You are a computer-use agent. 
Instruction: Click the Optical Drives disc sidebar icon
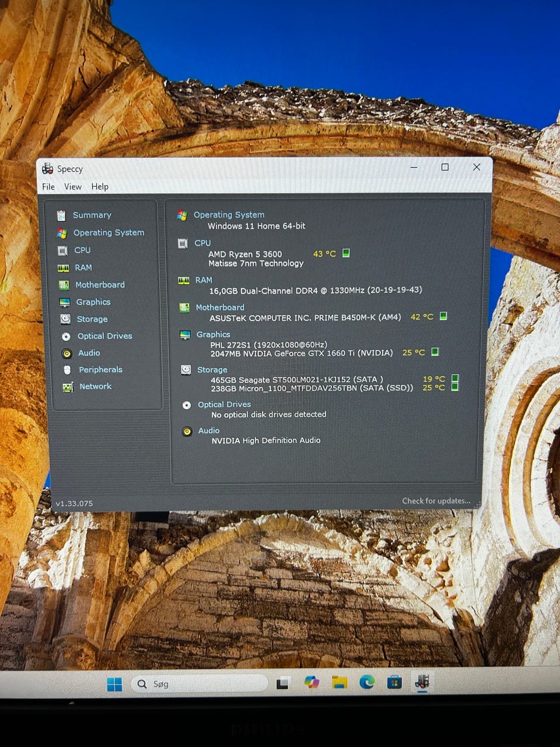click(x=66, y=336)
